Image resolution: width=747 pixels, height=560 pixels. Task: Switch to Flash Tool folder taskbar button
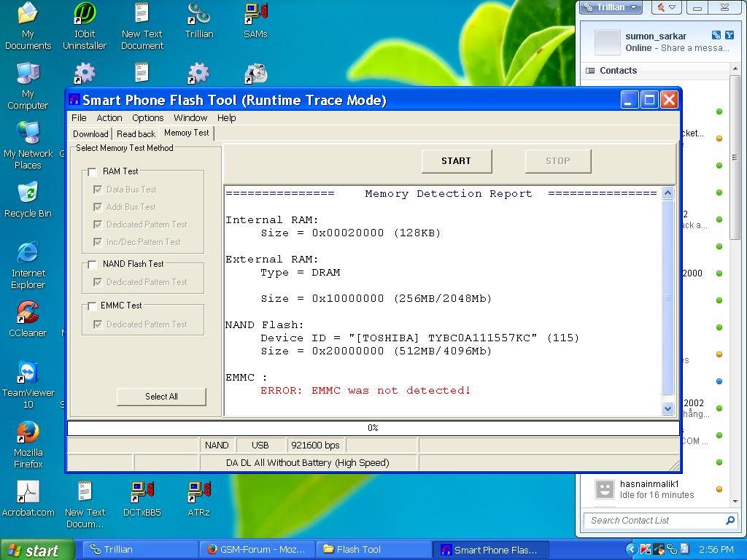pyautogui.click(x=373, y=550)
